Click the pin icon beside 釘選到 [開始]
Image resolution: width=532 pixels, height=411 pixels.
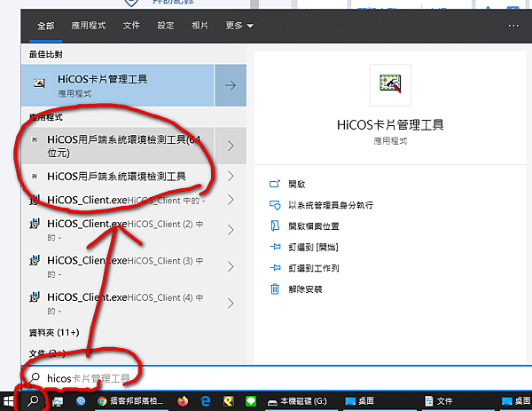click(x=275, y=247)
